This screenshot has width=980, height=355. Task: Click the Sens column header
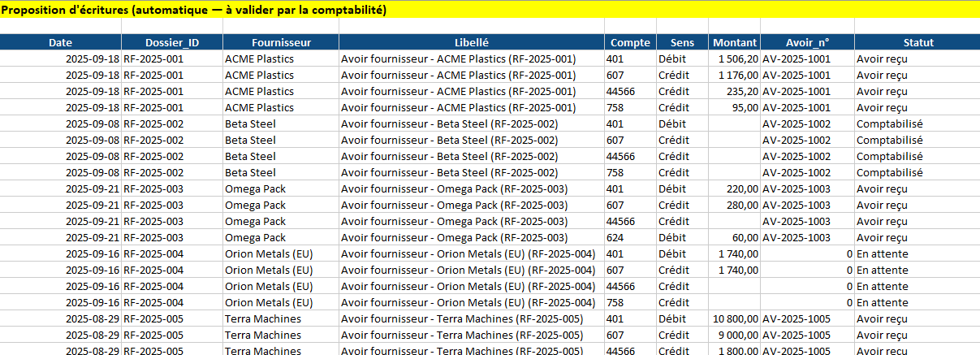pyautogui.click(x=681, y=42)
